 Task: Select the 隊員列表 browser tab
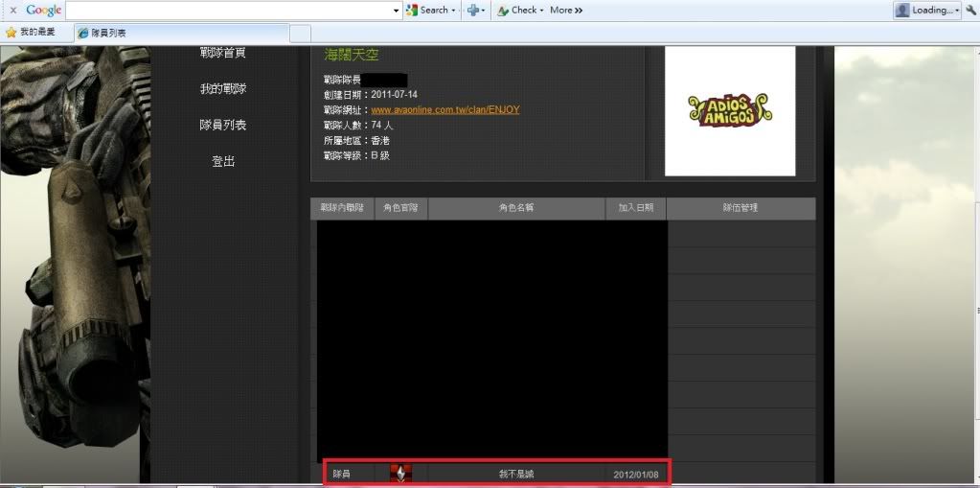[182, 33]
